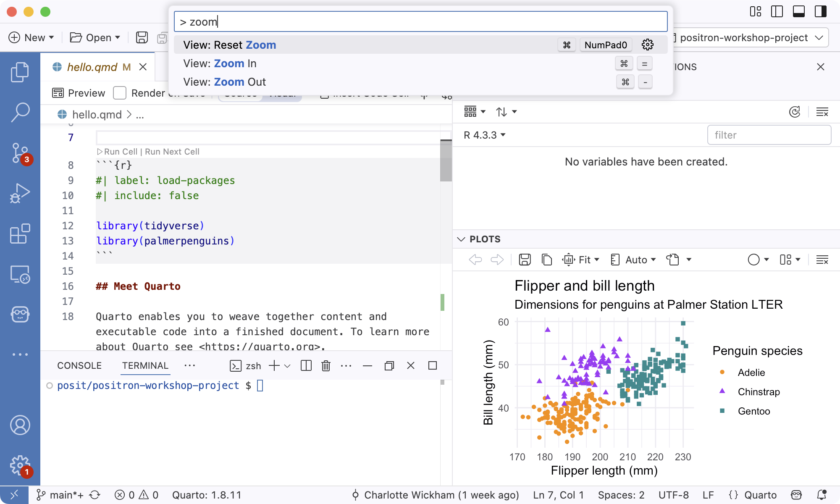This screenshot has height=504, width=840.
Task: Click the Preview button
Action: click(x=79, y=93)
